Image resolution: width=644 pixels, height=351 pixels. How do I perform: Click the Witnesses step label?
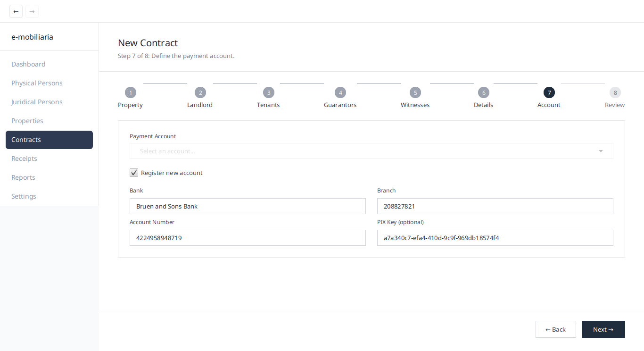click(x=415, y=105)
